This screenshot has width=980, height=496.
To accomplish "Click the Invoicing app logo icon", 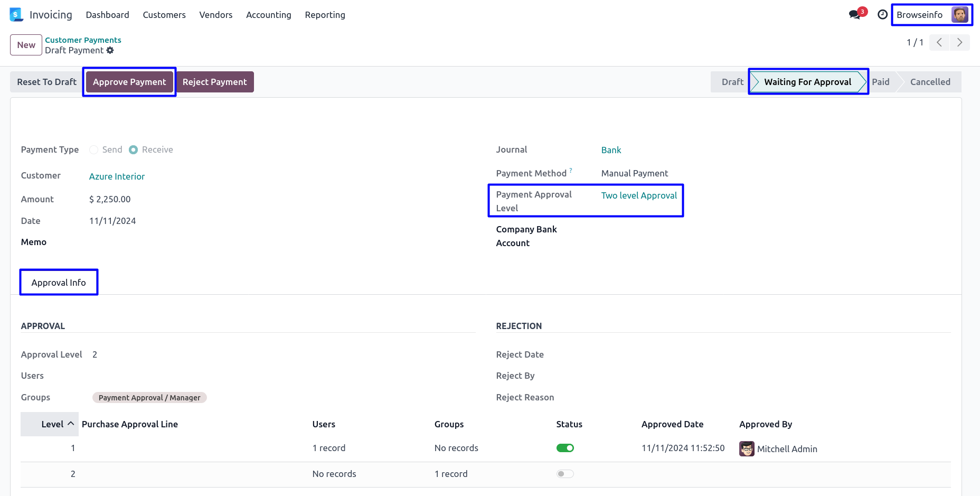I will pos(16,15).
